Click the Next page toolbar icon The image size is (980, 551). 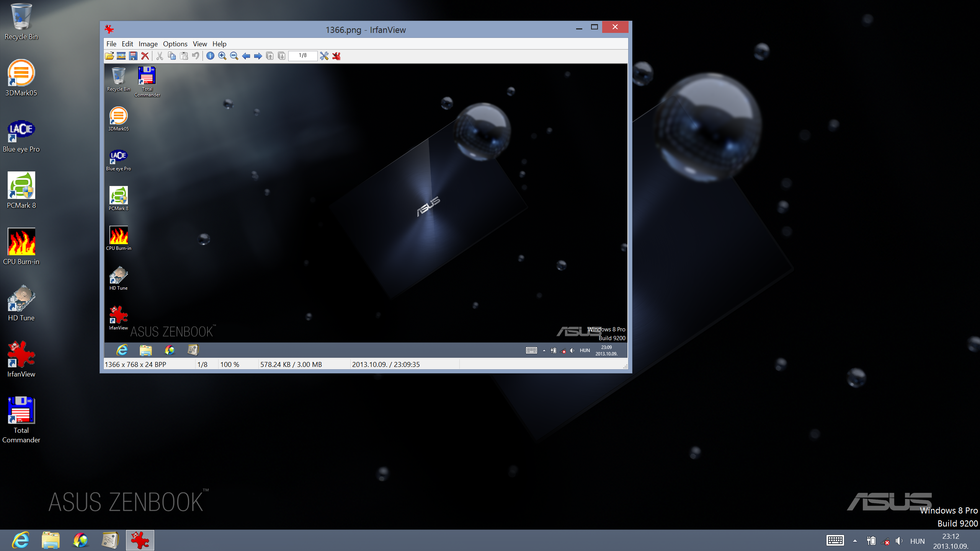pyautogui.click(x=281, y=56)
